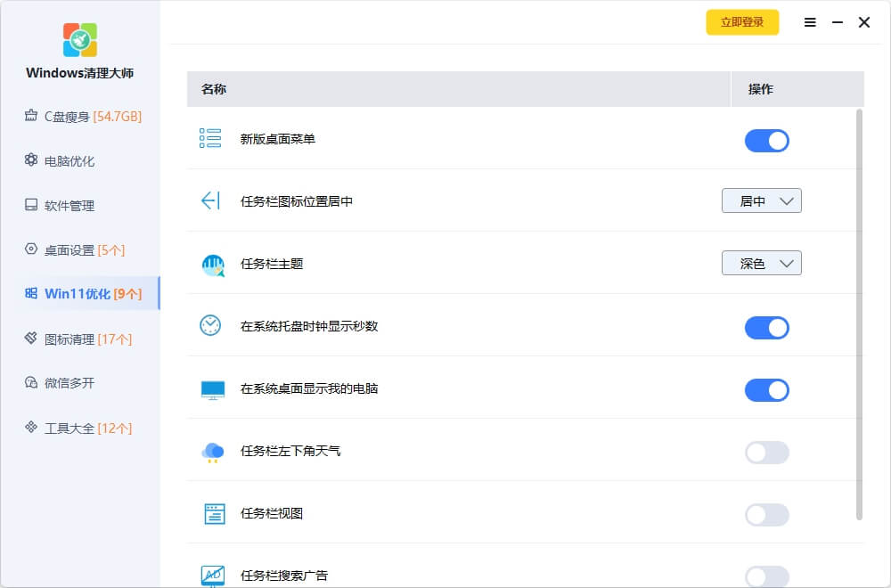Click the 任务栏主题 icon
891x588 pixels.
(212, 265)
